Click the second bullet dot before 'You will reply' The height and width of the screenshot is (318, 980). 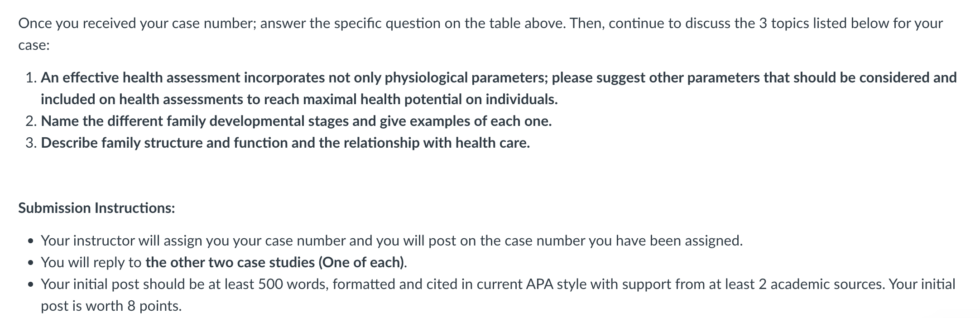tap(30, 263)
